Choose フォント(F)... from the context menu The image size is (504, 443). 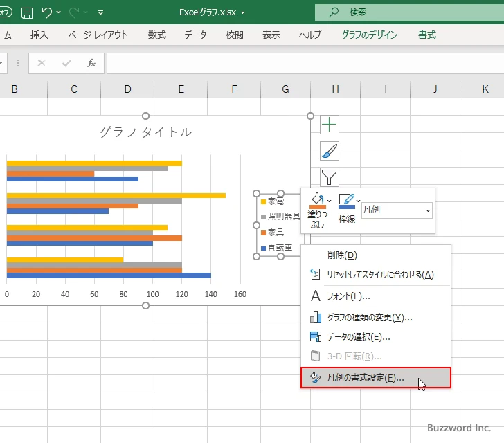(x=376, y=296)
